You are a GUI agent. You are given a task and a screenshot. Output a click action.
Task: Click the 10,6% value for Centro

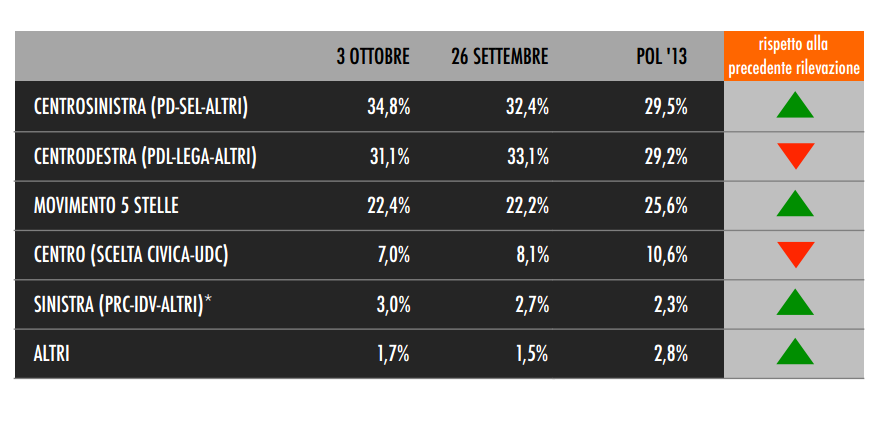click(666, 255)
